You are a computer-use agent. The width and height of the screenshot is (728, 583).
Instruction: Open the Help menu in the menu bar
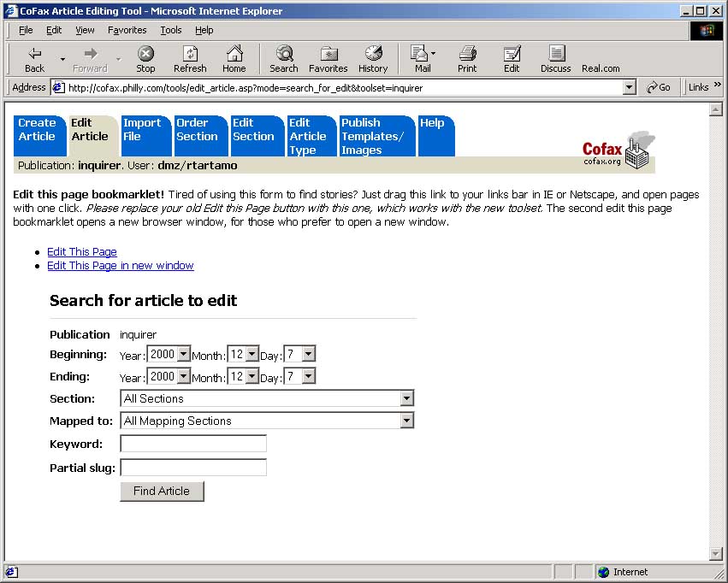coord(204,30)
